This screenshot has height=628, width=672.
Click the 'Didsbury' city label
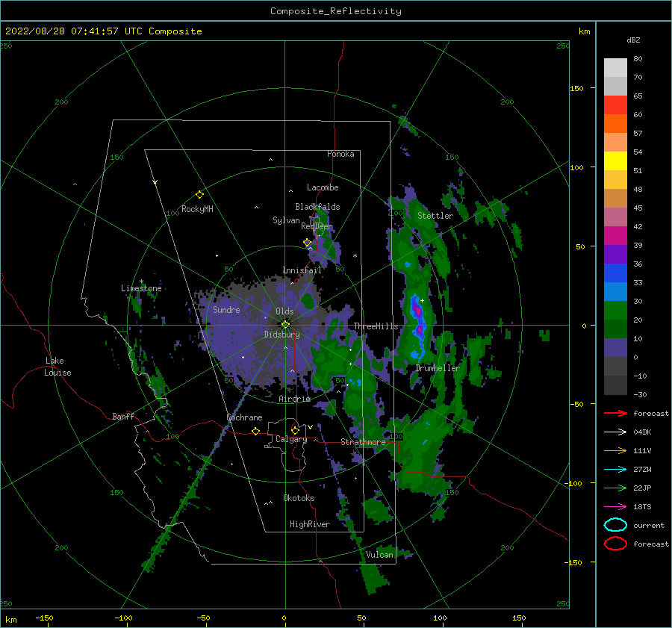[x=281, y=335]
